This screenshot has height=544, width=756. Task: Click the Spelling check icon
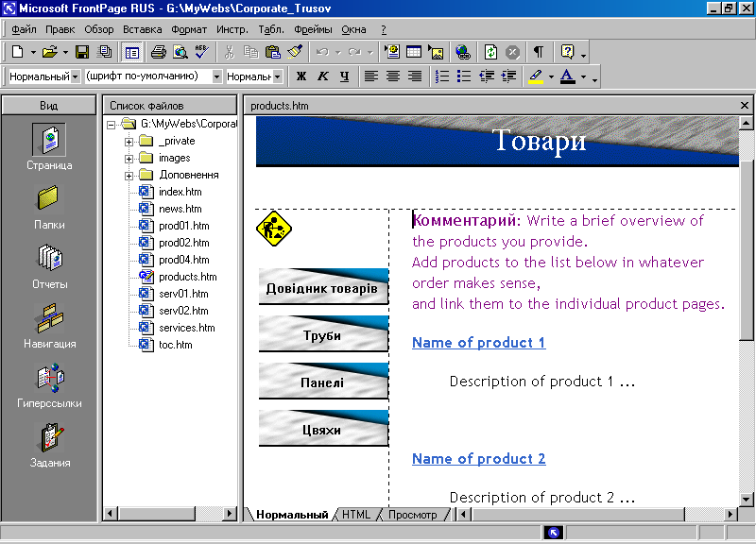[202, 52]
